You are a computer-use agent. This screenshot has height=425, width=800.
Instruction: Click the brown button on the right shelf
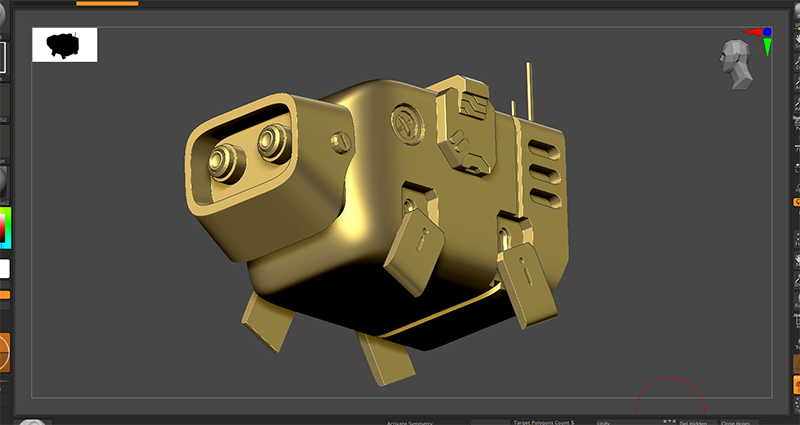pyautogui.click(x=796, y=364)
